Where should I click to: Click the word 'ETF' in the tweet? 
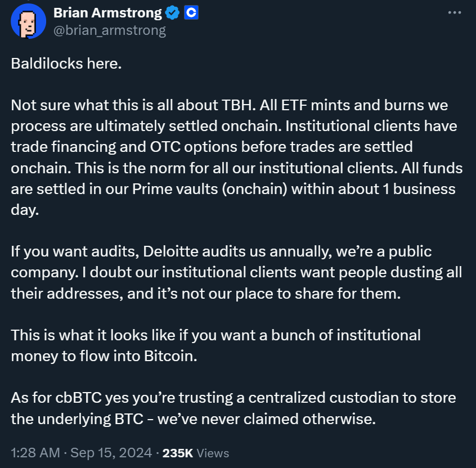click(x=294, y=105)
